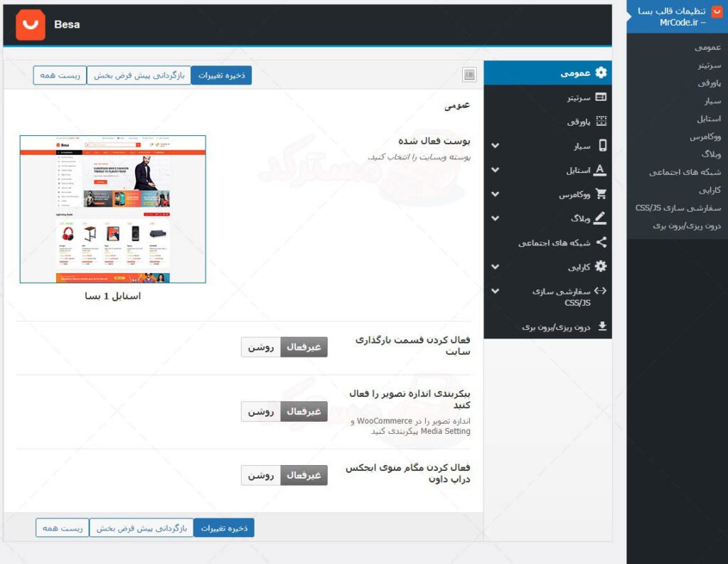
Task: Select the کارایی gear icon
Action: (x=599, y=267)
